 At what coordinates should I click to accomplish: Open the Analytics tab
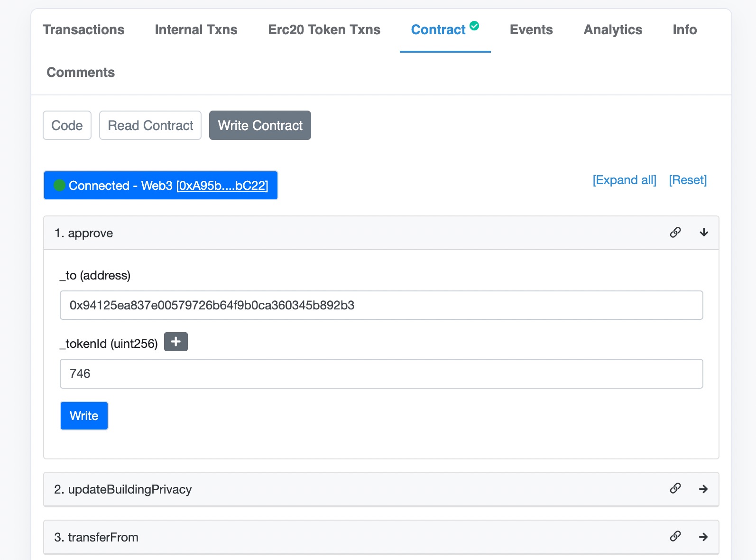tap(613, 29)
